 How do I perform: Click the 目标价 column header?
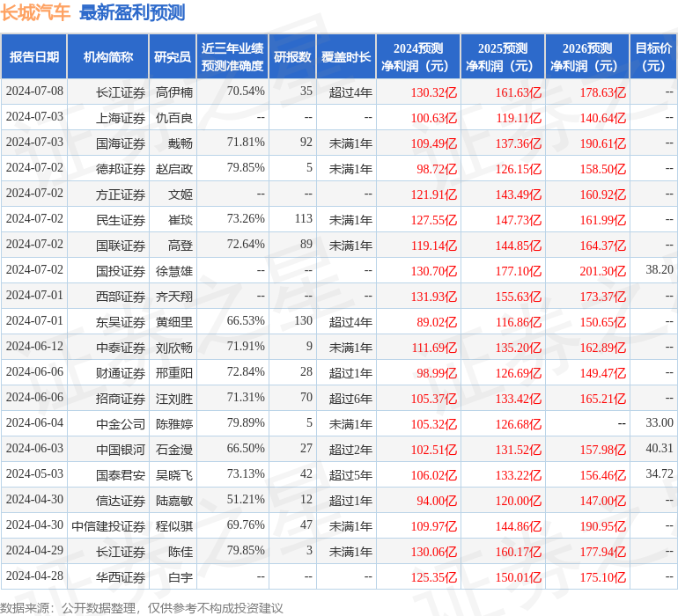pyautogui.click(x=653, y=56)
